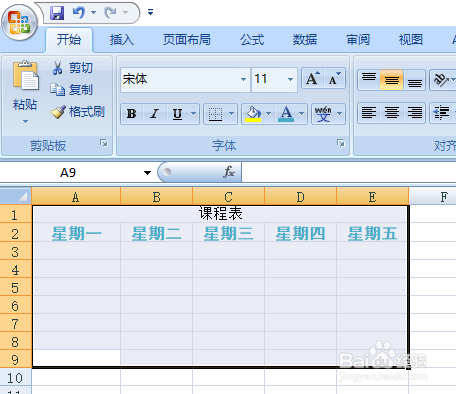
Task: Expand the 粘贴 paste options arrow
Action: 25,122
